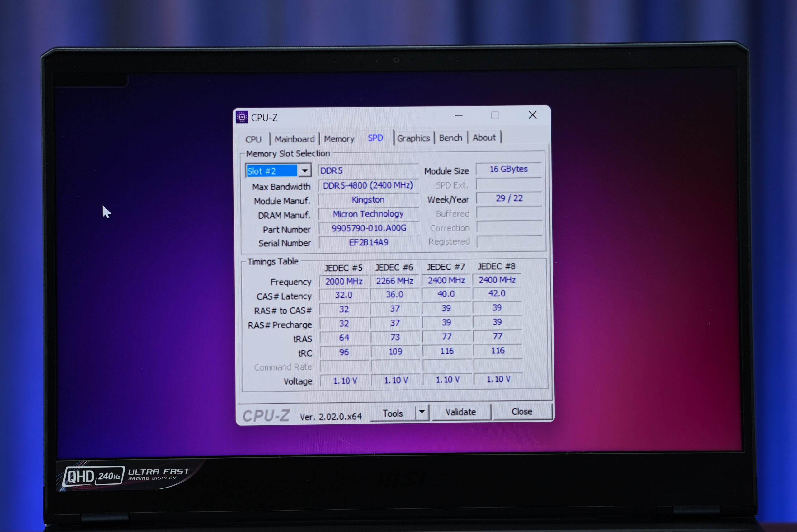Screen dimensions: 797x532
Task: Click serial number EF2B14A9
Action: pyautogui.click(x=369, y=242)
